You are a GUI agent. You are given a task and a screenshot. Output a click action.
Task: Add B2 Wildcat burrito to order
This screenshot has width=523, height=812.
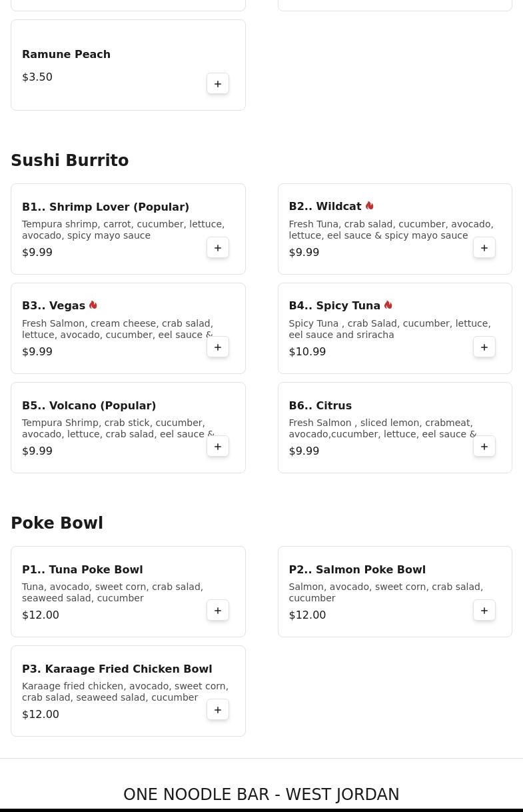[484, 248]
